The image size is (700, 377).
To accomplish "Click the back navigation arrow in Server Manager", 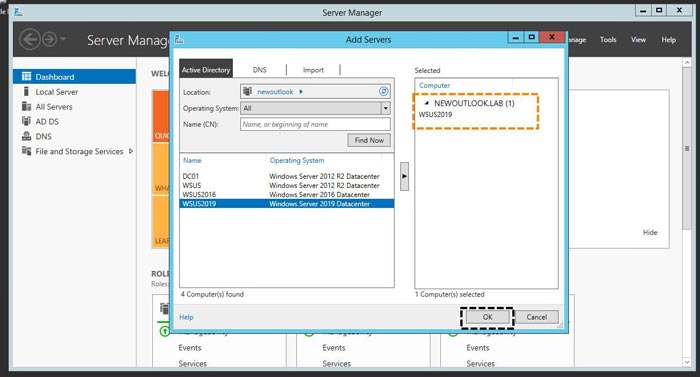I will 29,39.
